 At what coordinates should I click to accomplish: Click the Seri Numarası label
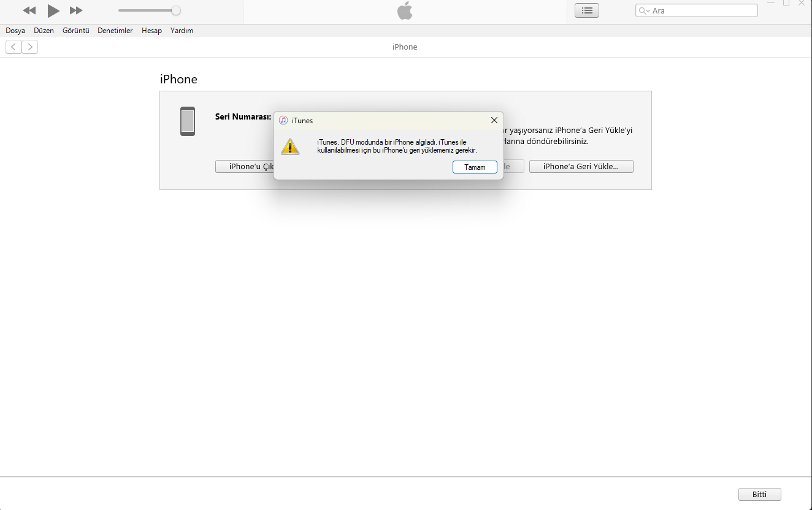pyautogui.click(x=243, y=116)
